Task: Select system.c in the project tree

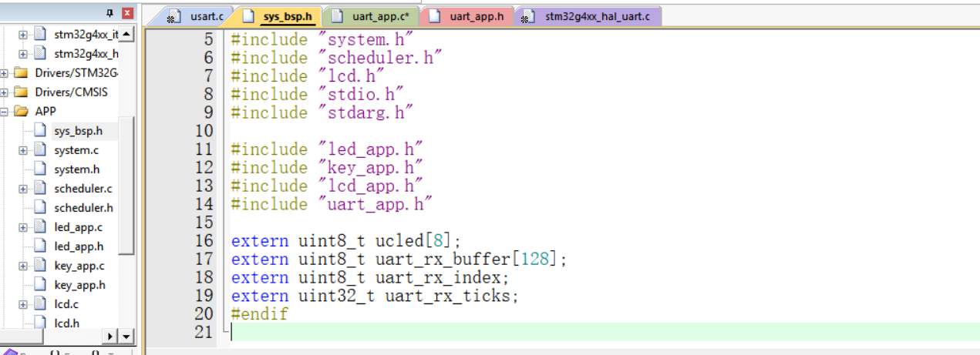Action: [76, 150]
